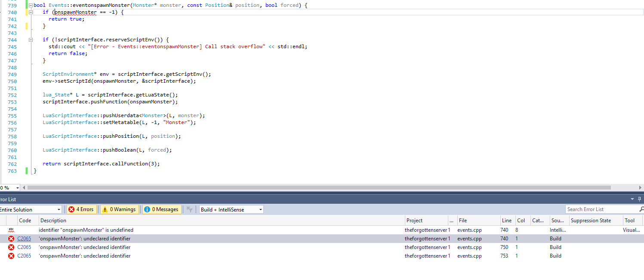The width and height of the screenshot is (644, 280).
Task: Open the Entire Solution scope dropdown
Action: (30, 209)
